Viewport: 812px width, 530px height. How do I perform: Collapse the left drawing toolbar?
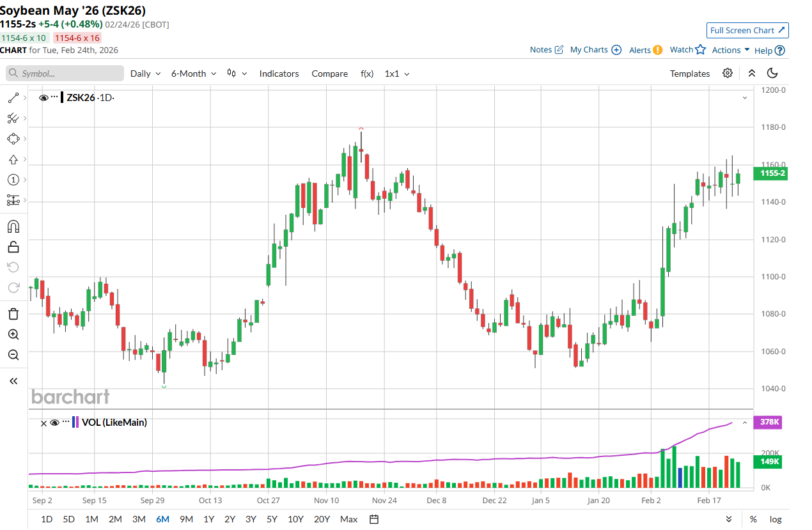[x=13, y=381]
